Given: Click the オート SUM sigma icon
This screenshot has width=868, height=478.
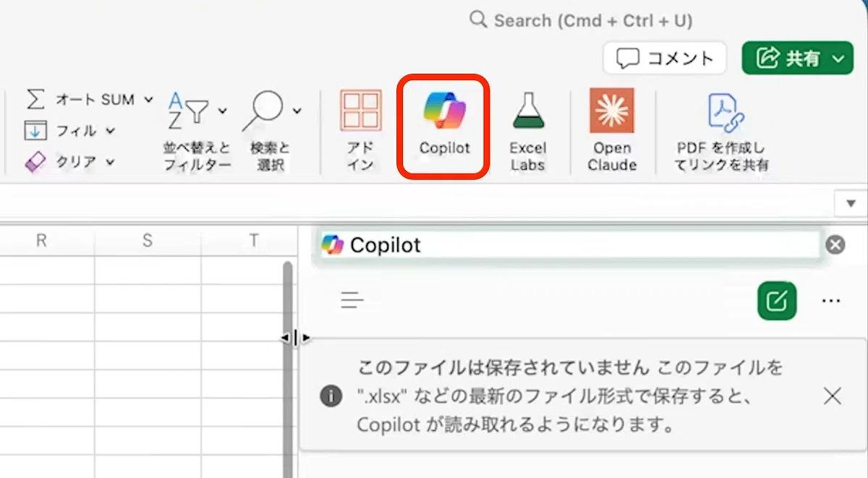Looking at the screenshot, I should pos(35,99).
